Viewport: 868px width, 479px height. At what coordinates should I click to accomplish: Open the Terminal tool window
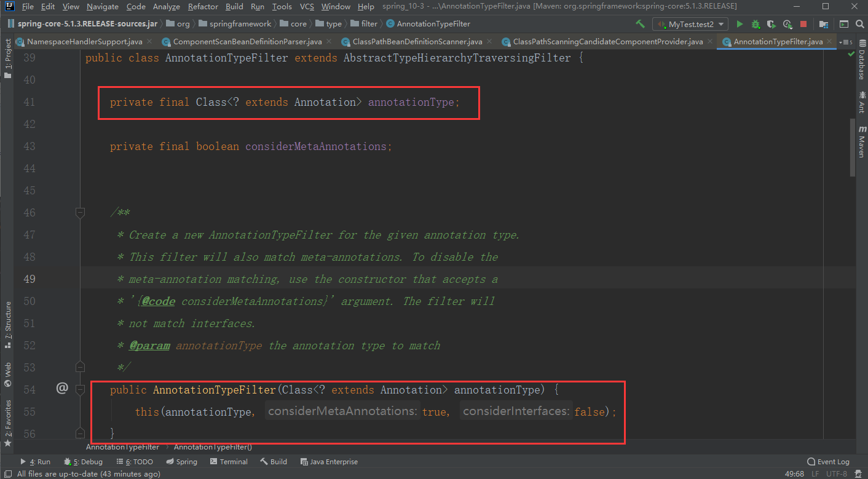229,462
